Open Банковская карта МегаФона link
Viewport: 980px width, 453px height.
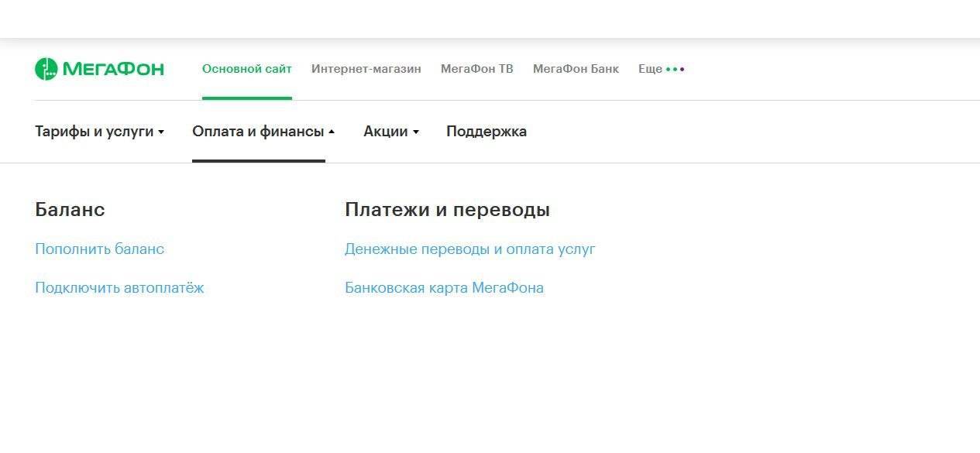point(444,288)
